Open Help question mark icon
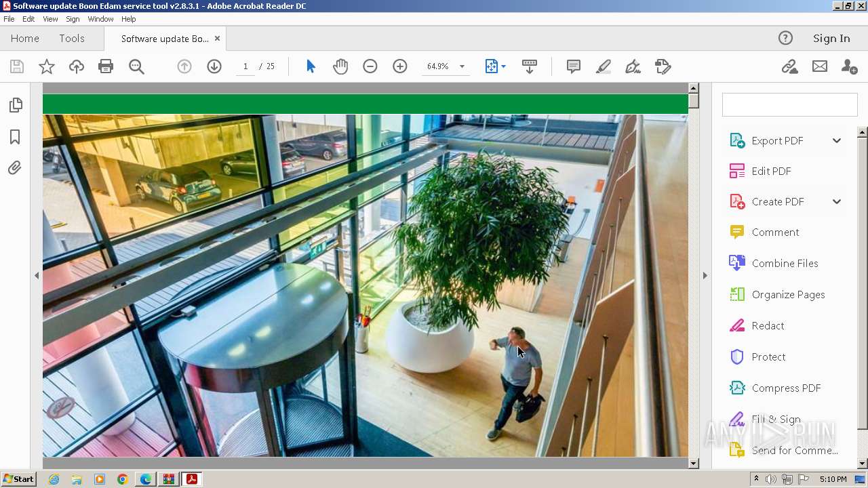 (785, 39)
